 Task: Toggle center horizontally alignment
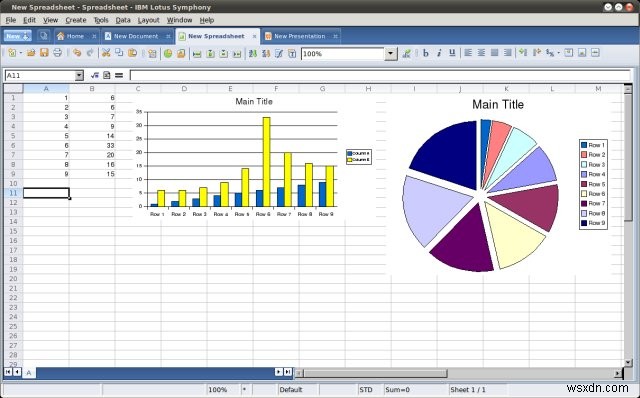(481, 53)
